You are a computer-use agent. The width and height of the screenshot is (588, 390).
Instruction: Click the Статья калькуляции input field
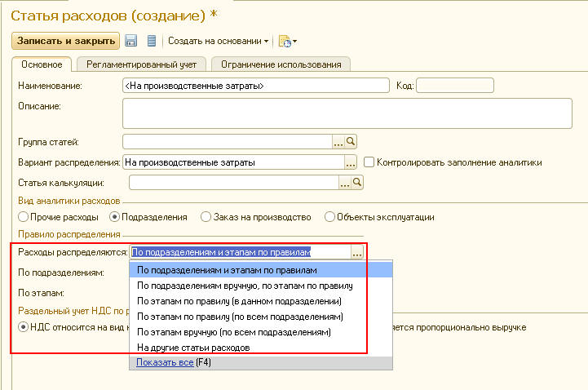click(234, 183)
